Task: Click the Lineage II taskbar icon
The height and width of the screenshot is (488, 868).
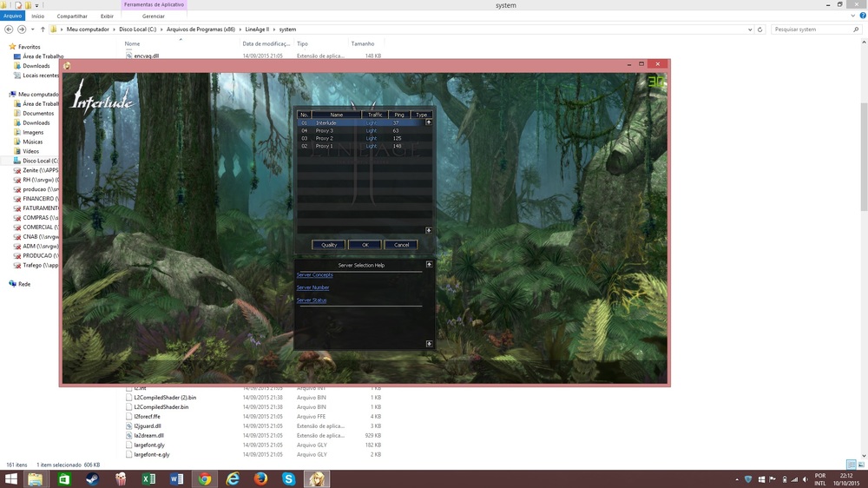Action: tap(318, 478)
